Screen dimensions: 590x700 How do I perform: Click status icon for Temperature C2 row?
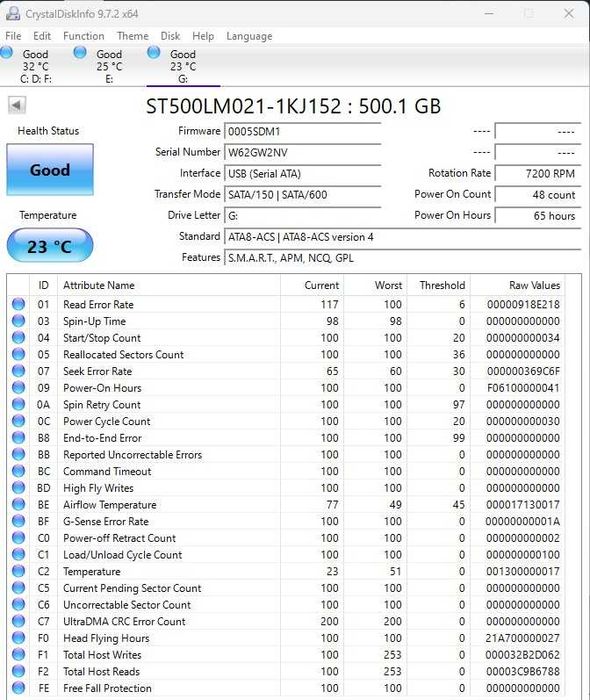pyautogui.click(x=18, y=571)
